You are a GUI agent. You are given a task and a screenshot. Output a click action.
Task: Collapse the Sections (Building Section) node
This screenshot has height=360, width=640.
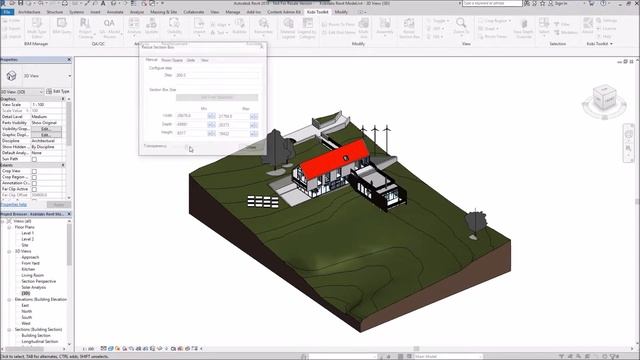click(9, 329)
